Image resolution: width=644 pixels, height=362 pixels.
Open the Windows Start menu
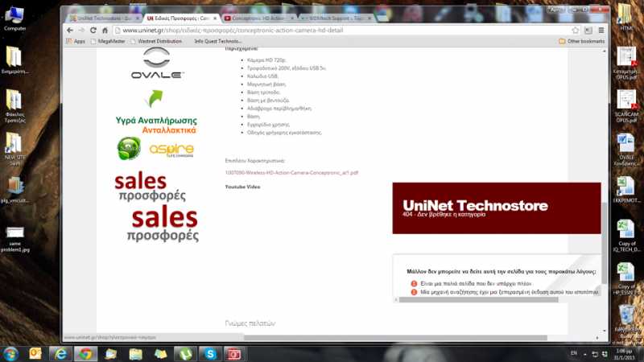pyautogui.click(x=10, y=353)
